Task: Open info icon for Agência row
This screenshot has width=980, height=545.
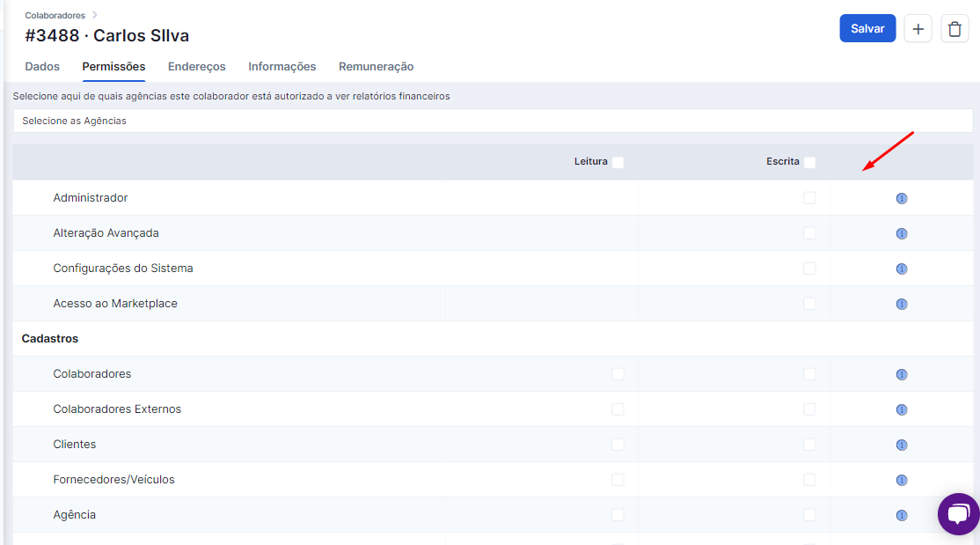Action: coord(901,516)
